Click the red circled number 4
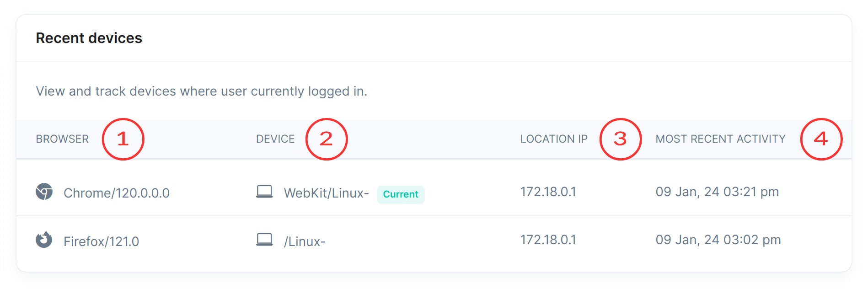Screen dimensions: 868x289 coord(821,139)
